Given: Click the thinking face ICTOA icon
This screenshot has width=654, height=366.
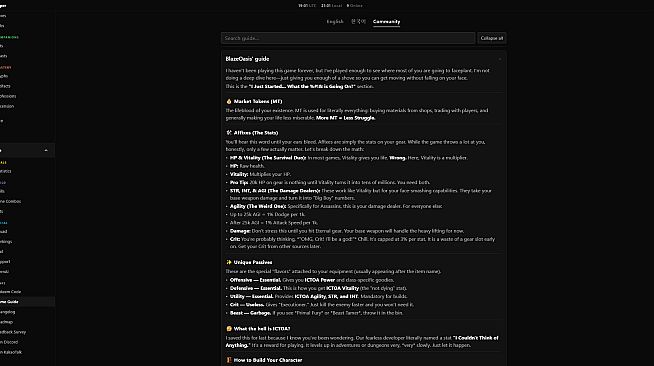Looking at the screenshot, I should [x=229, y=328].
